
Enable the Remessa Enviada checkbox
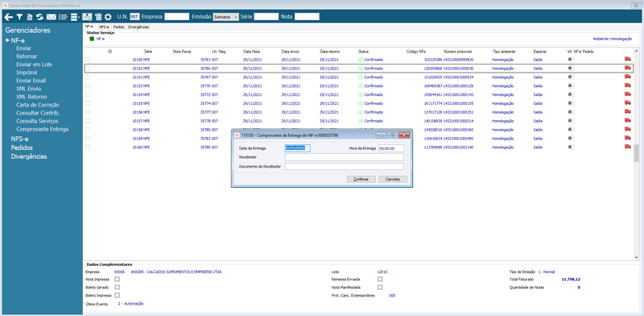coord(380,280)
